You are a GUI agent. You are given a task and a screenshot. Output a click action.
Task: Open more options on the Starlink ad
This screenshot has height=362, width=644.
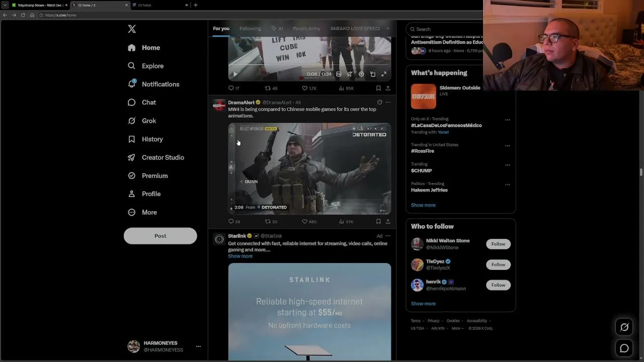pyautogui.click(x=388, y=236)
